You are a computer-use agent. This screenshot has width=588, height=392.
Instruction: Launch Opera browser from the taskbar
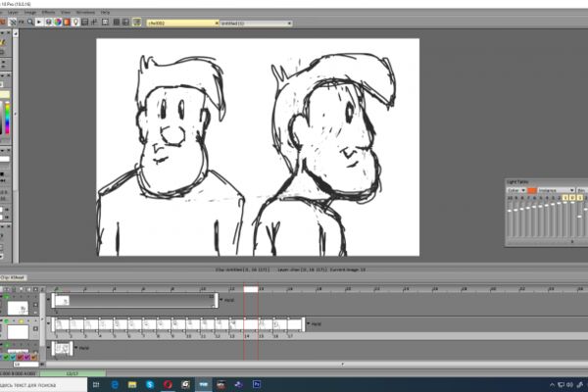168,384
